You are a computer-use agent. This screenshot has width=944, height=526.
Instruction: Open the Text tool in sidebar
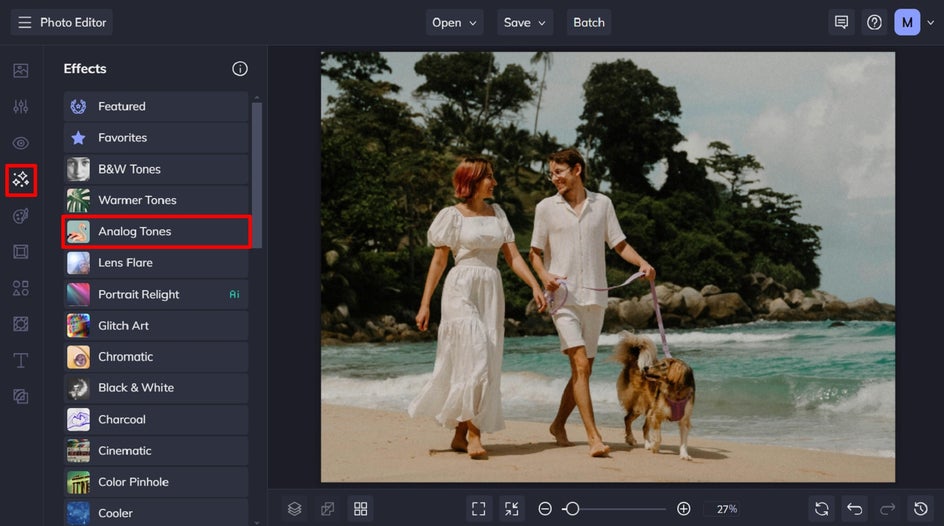[21, 360]
